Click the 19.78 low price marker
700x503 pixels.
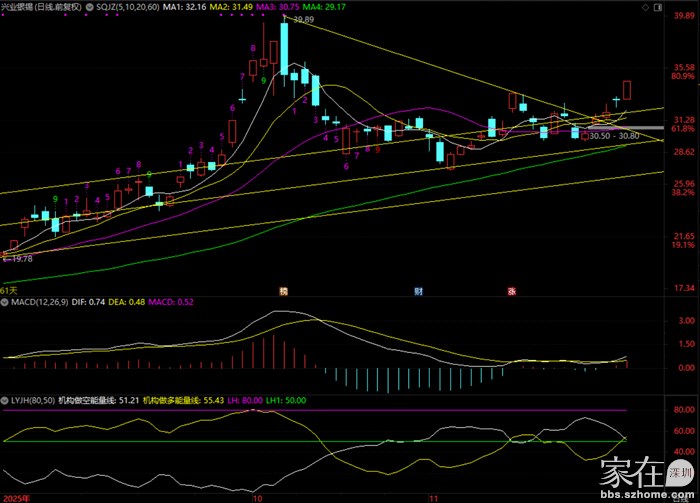pos(19,258)
